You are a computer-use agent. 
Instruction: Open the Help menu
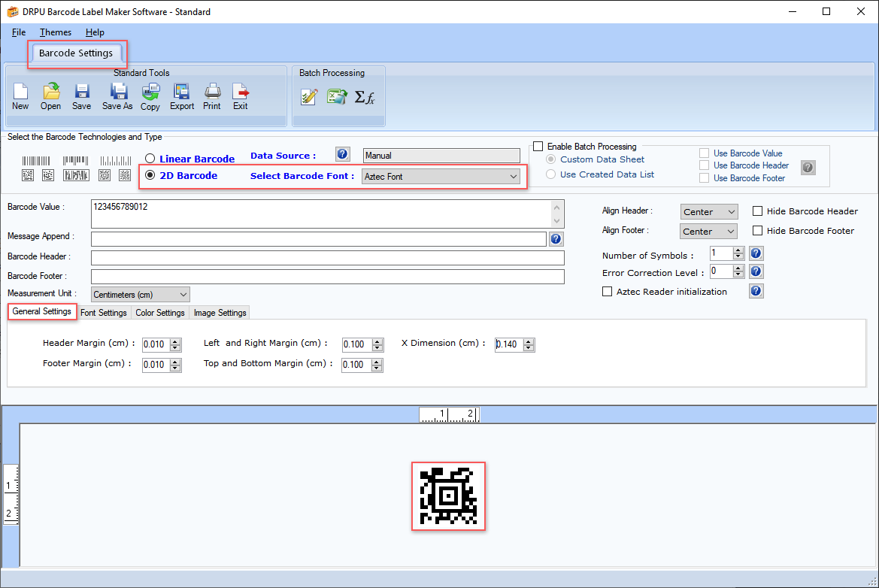click(95, 32)
